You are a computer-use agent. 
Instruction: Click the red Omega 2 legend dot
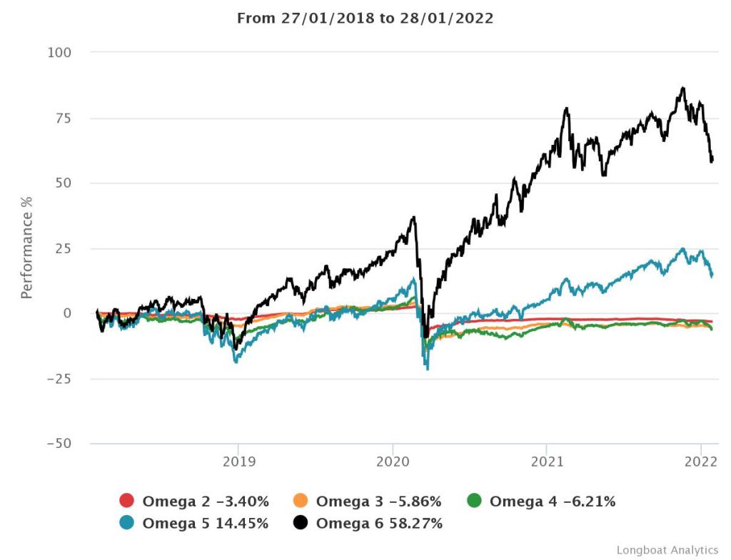pos(127,502)
